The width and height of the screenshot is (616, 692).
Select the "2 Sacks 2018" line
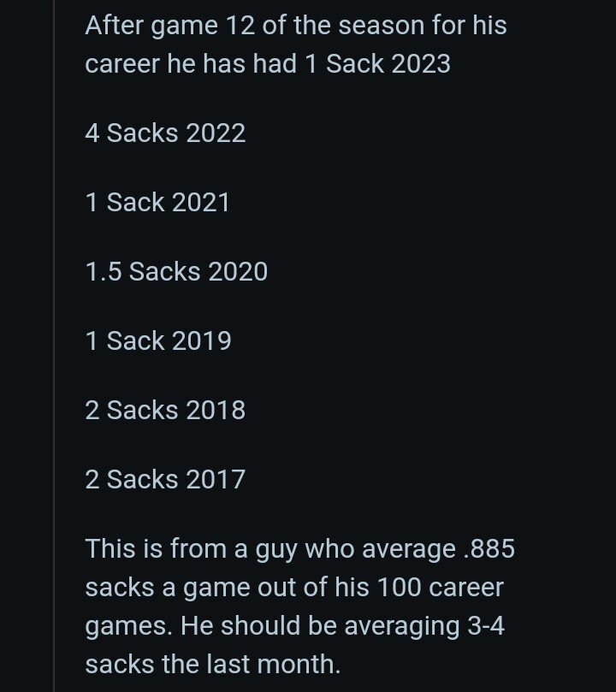pyautogui.click(x=165, y=411)
